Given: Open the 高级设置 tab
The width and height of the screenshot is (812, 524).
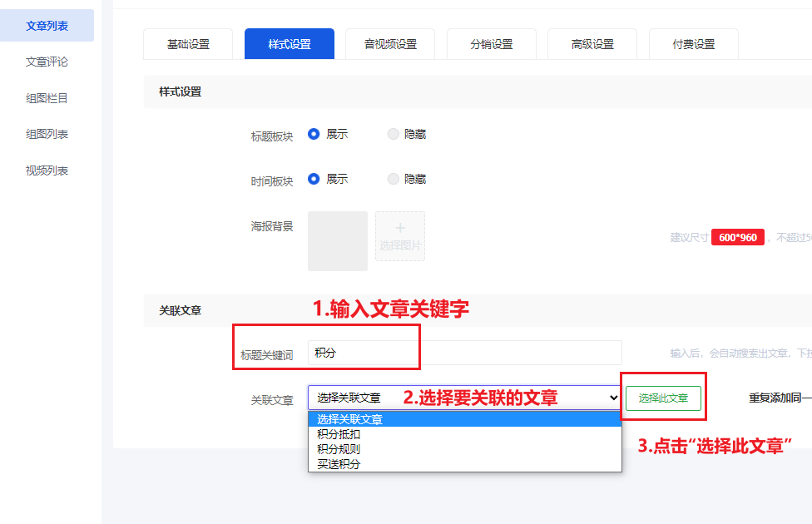Looking at the screenshot, I should click(591, 43).
